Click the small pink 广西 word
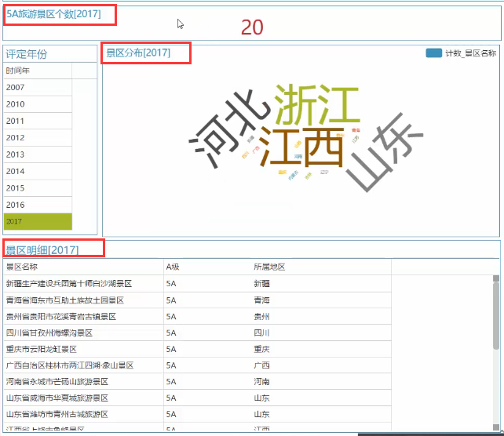504x436 pixels. tap(256, 149)
